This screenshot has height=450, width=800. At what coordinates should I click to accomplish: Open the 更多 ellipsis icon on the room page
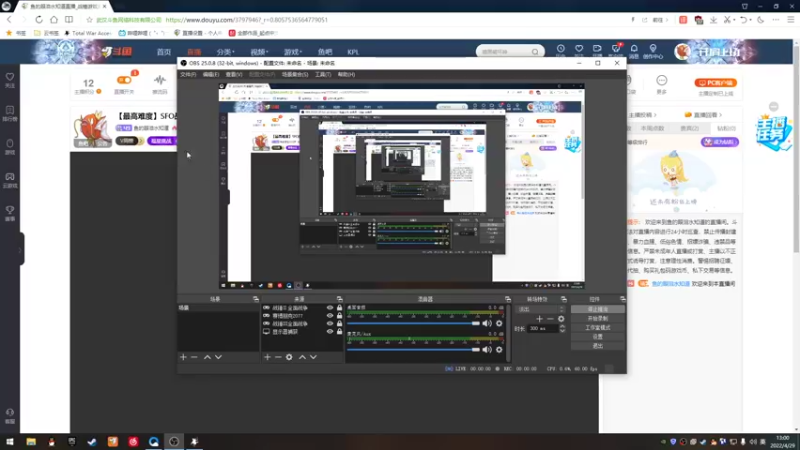662,81
